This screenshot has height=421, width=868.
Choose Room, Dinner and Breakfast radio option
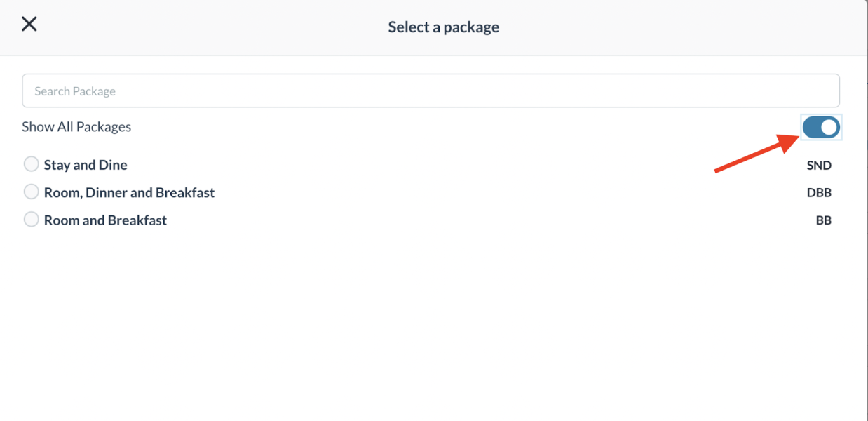click(32, 192)
